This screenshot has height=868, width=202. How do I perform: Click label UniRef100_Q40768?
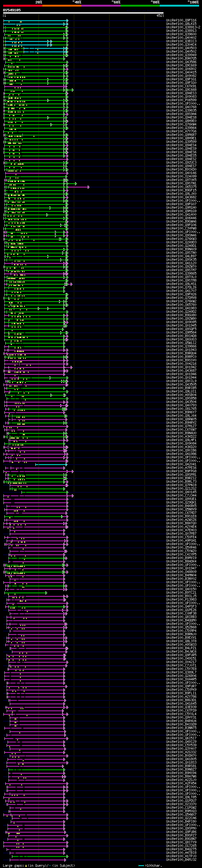(x=181, y=107)
